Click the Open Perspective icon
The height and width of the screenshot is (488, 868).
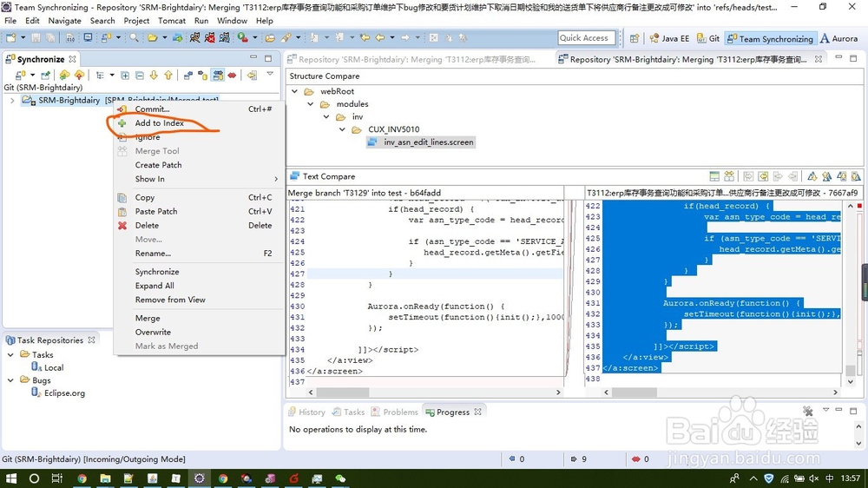coord(635,38)
